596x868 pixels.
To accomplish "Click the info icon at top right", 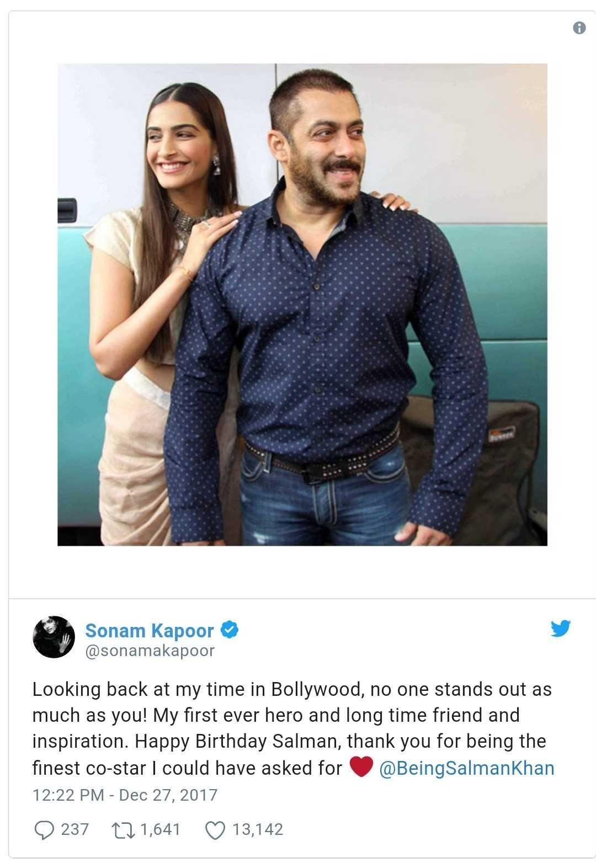I will coord(579,28).
